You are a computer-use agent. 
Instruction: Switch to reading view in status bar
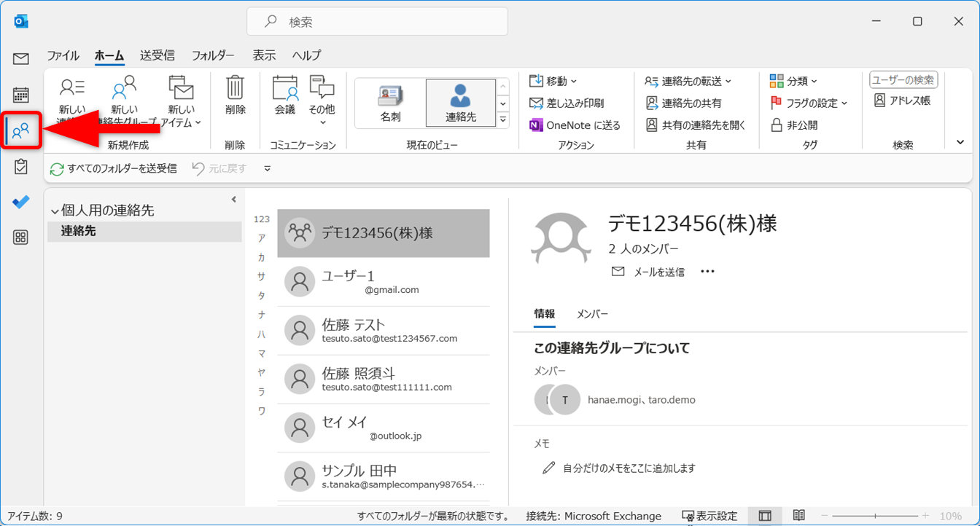(799, 516)
